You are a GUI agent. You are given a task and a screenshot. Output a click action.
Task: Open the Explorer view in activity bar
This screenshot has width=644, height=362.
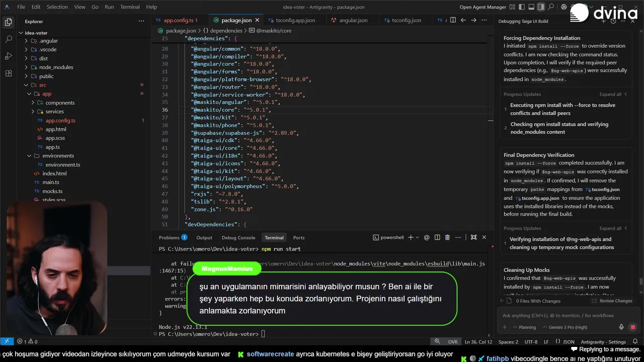tap(8, 22)
